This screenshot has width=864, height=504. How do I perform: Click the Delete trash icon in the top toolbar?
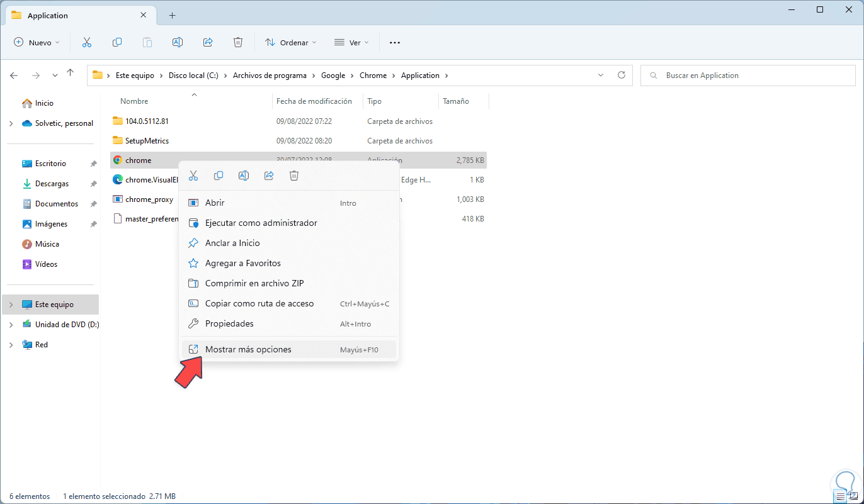[x=238, y=42]
